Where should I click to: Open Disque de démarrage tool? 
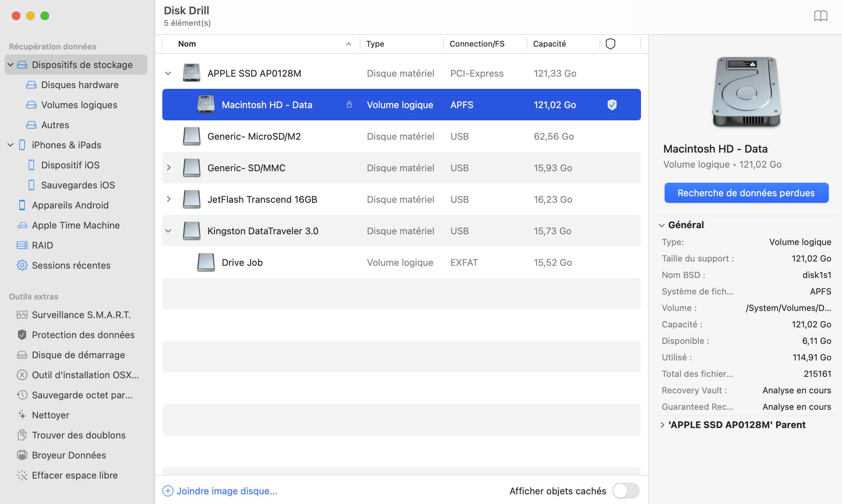tap(71, 355)
